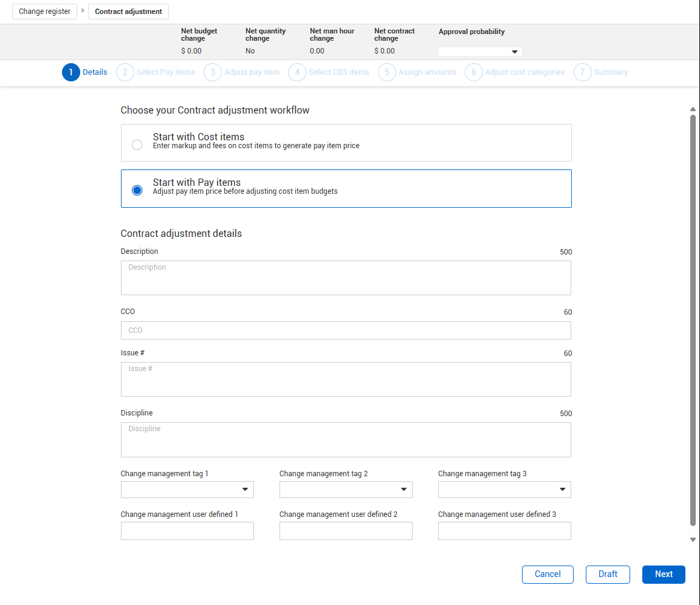Select Start with Cost items radio button
This screenshot has height=605, width=700.
137,145
